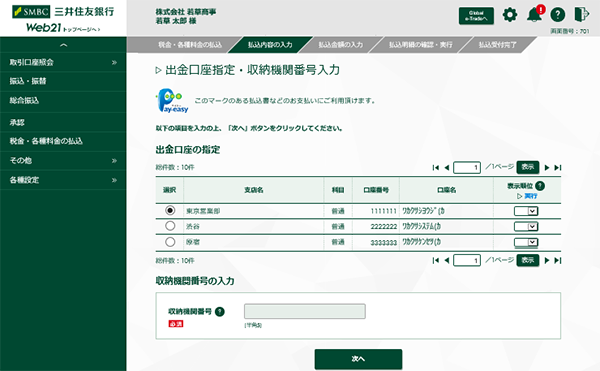This screenshot has height=371, width=600.
Task: Select 払込金額の入力 step tab
Action: click(x=341, y=45)
